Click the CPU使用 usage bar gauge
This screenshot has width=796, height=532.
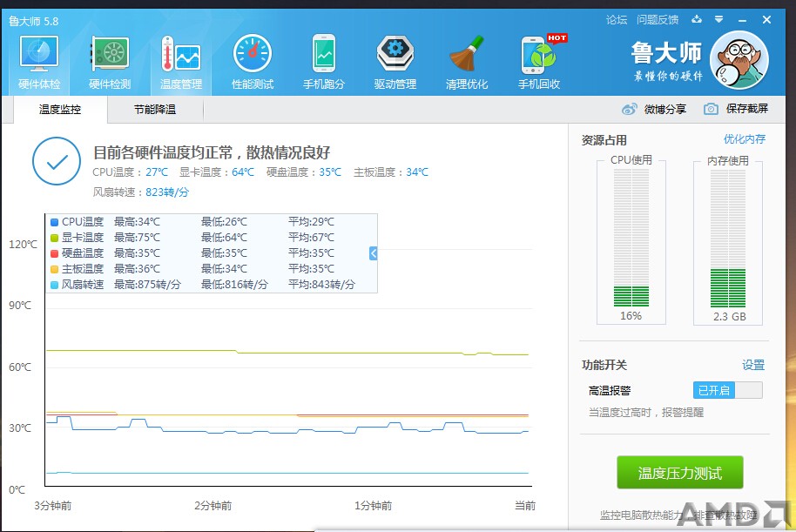tap(631, 238)
